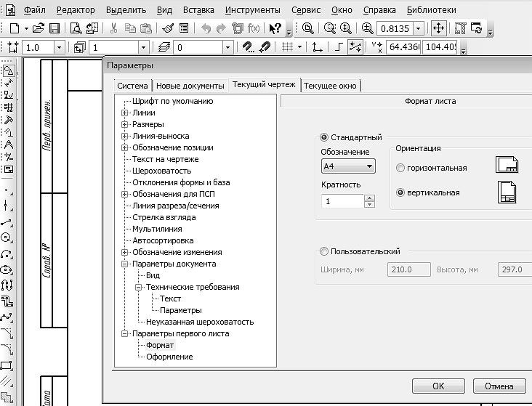This screenshot has width=532, height=406.
Task: Select Текст на чертеже in the tree
Action: coord(166,159)
